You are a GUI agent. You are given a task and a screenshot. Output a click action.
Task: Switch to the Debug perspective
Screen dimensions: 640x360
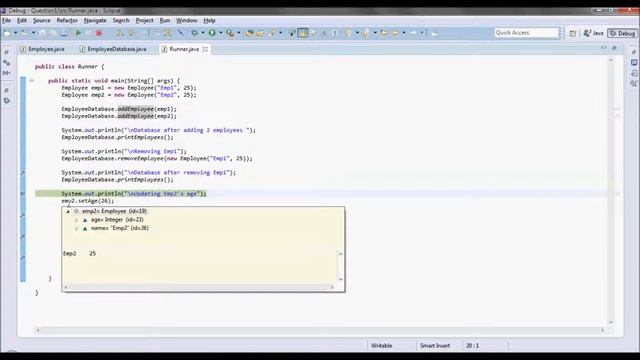622,33
